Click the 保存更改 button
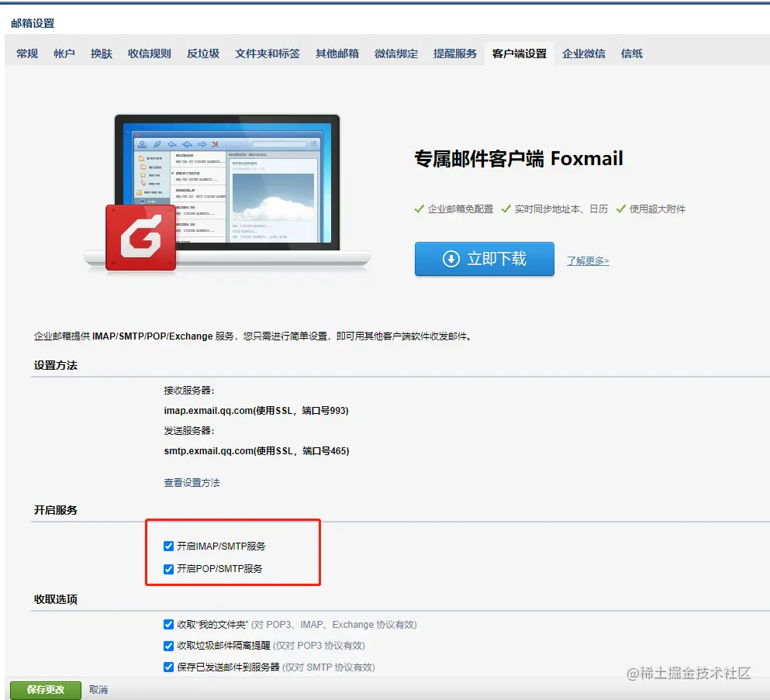Screen dimensions: 770x700 point(46,690)
